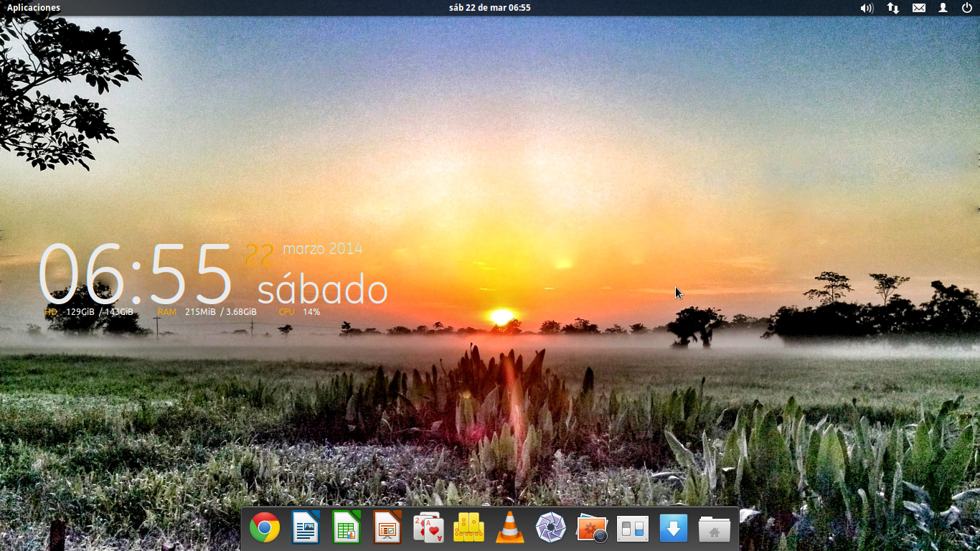Open the Home folder in the dock

714,529
